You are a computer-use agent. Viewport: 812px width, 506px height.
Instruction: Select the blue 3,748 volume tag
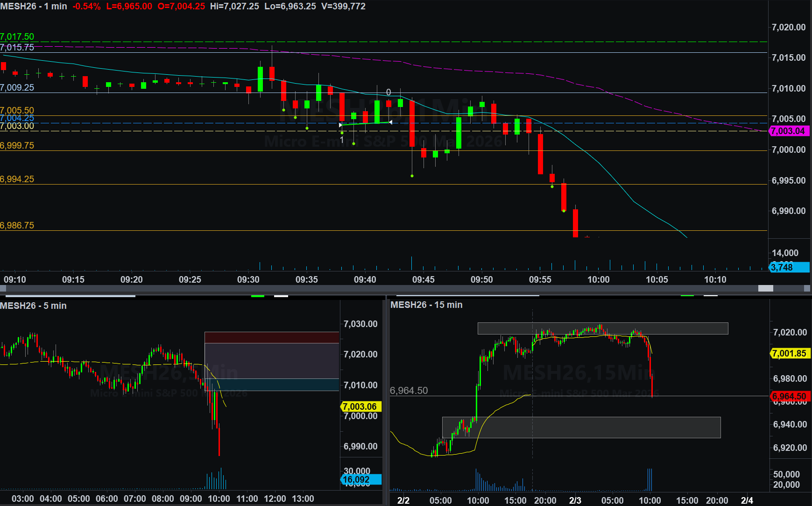click(x=788, y=267)
